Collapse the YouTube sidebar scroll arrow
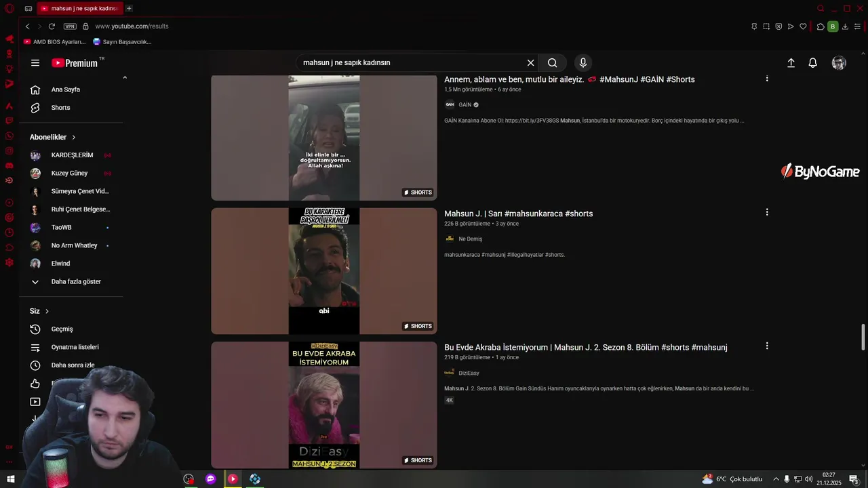The image size is (868, 488). [x=125, y=78]
